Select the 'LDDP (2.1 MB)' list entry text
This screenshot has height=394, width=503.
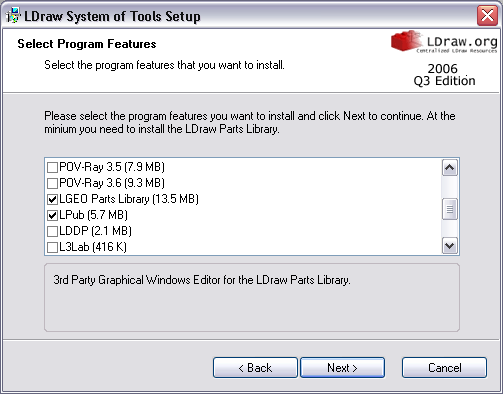(x=95, y=231)
